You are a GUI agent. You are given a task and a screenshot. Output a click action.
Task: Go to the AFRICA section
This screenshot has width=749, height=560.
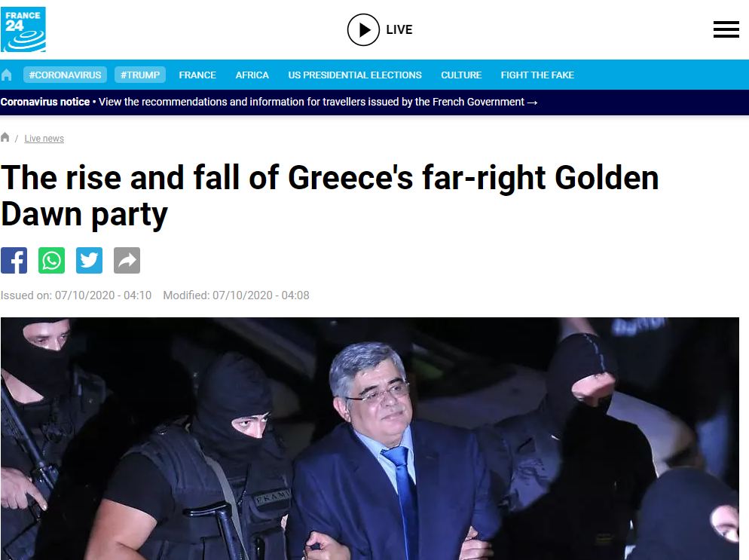coord(252,75)
